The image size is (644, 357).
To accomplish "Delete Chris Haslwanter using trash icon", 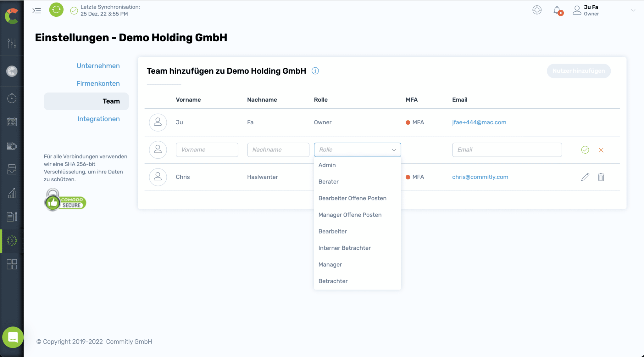I will (x=601, y=177).
